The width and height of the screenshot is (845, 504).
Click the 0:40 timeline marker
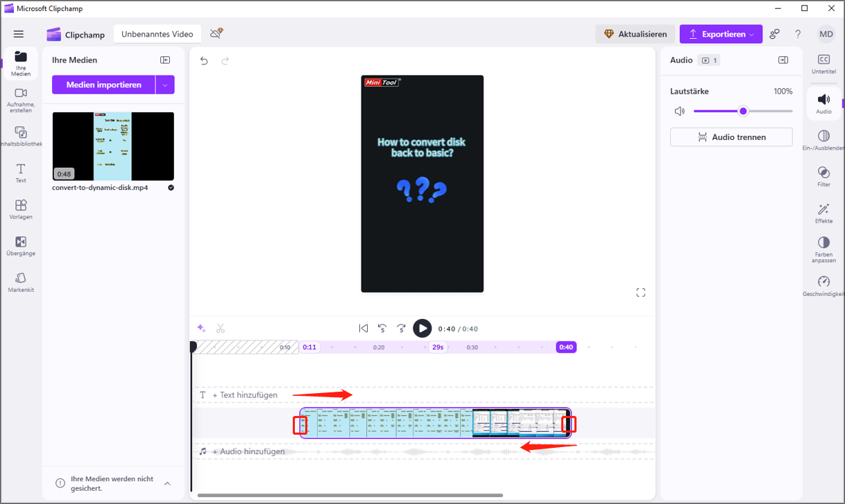tap(566, 347)
